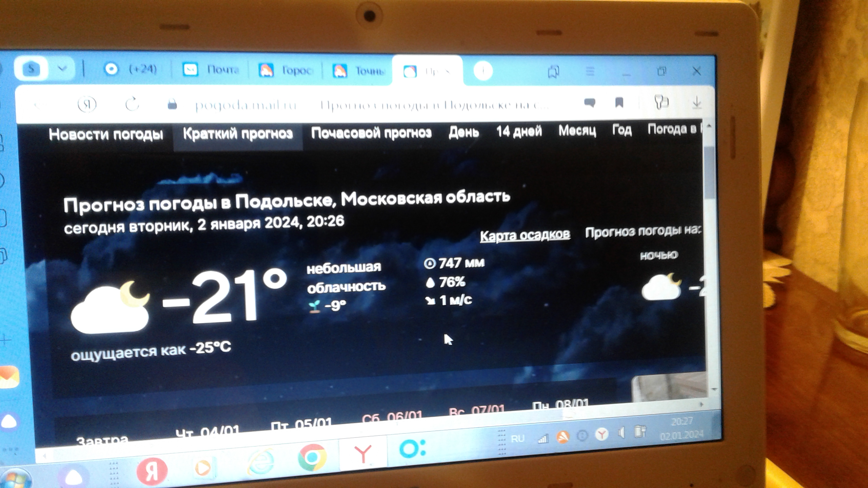This screenshot has width=868, height=488.
Task: Open the 14 дней forecast
Action: coord(519,131)
